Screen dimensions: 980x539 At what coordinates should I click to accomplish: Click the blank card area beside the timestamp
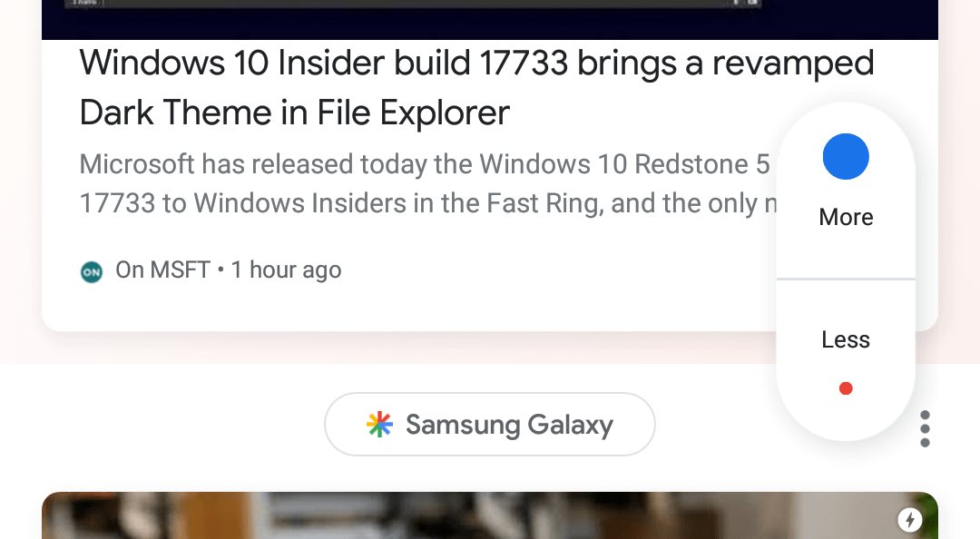(x=544, y=272)
